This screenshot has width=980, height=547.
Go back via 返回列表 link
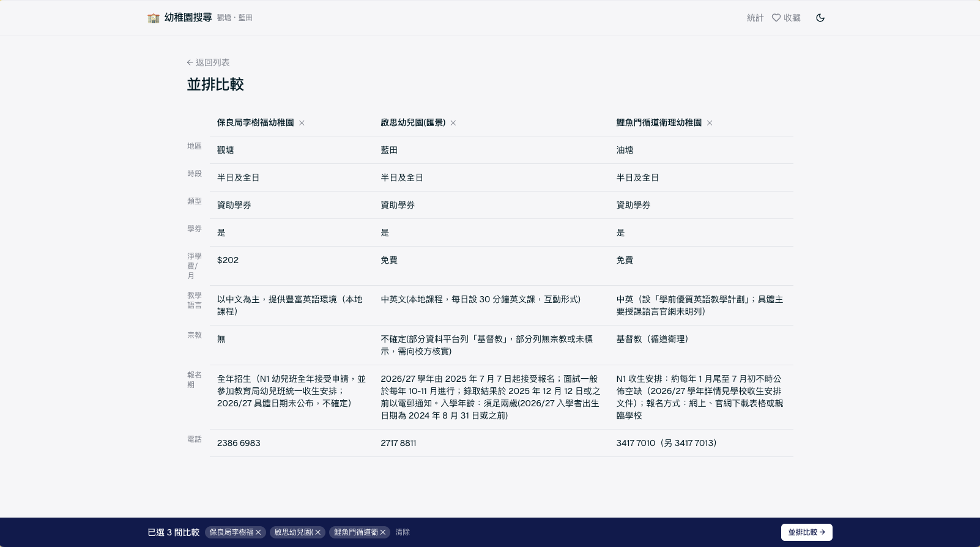coord(208,62)
